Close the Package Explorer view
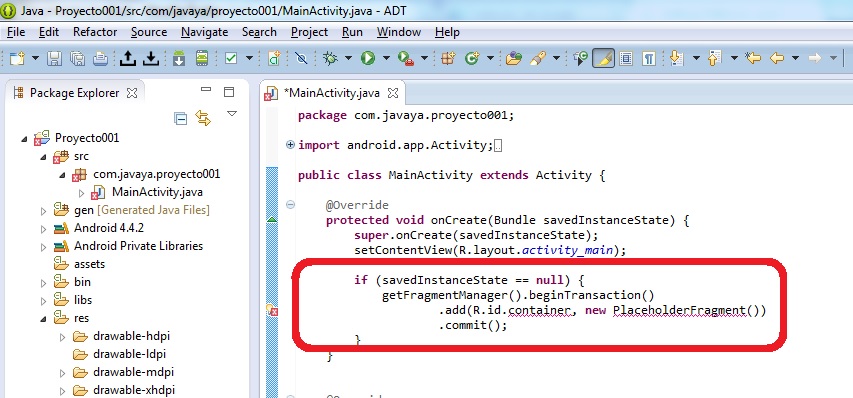Viewport: 853px width, 398px height. pos(132,93)
